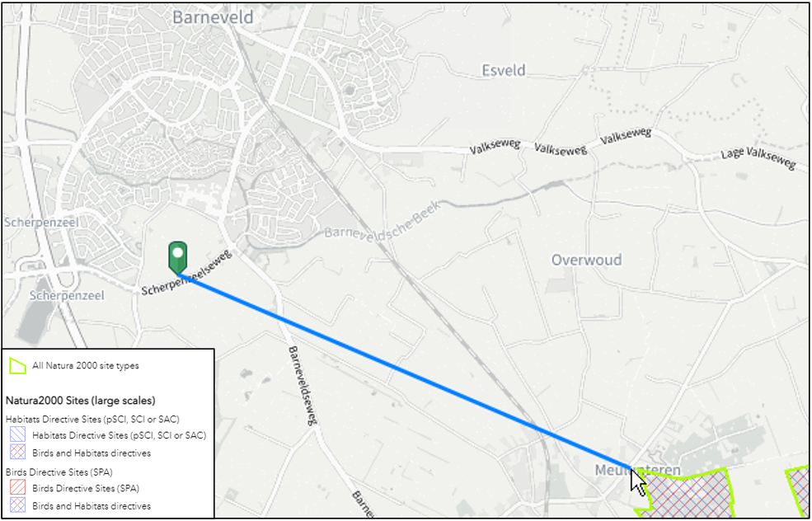Click the Overwoud place label

click(x=586, y=260)
